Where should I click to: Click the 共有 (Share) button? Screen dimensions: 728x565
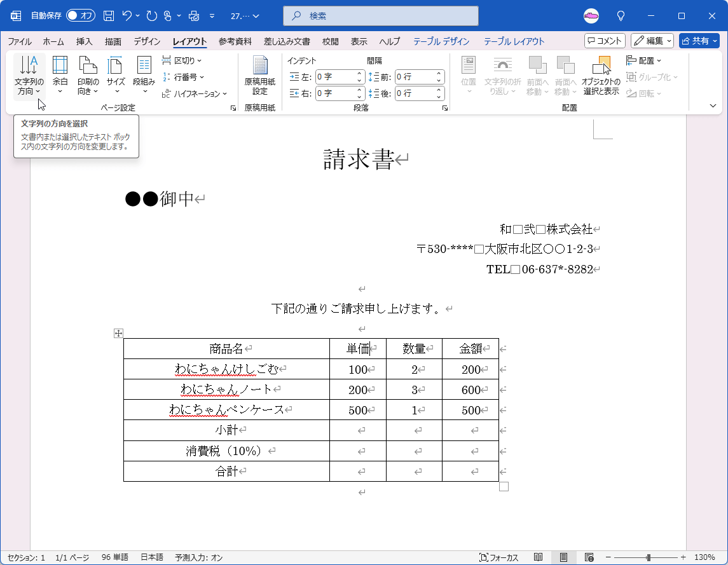[698, 40]
